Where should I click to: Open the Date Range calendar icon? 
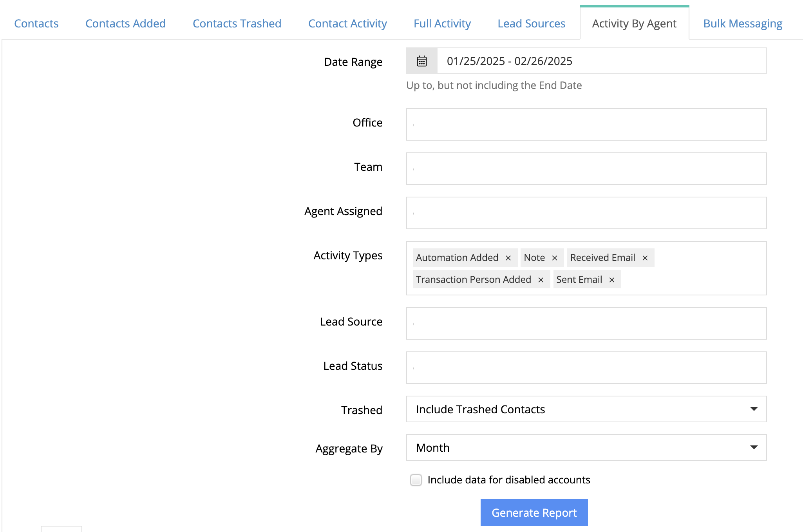(x=421, y=61)
